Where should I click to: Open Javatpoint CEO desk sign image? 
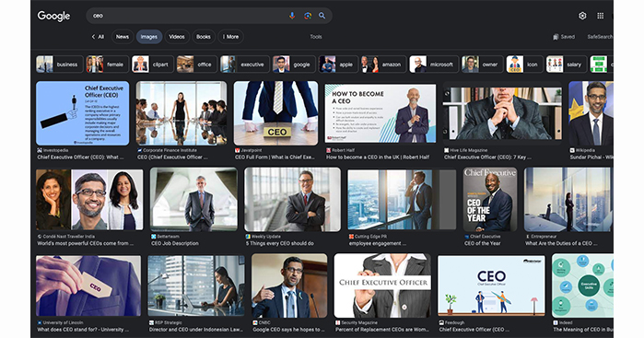(276, 113)
